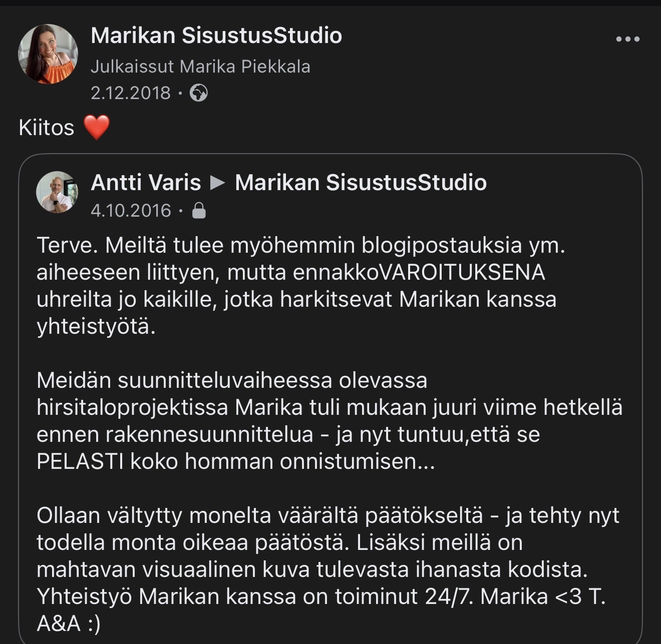Image resolution: width=661 pixels, height=644 pixels.
Task: Open the post dated 2.12.2018
Action: [x=131, y=93]
